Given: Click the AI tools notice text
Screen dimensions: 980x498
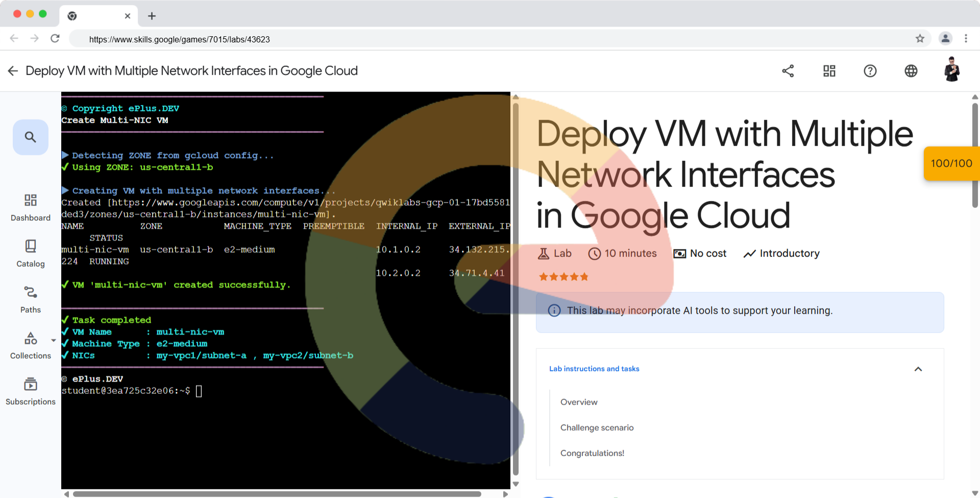Looking at the screenshot, I should coord(700,311).
